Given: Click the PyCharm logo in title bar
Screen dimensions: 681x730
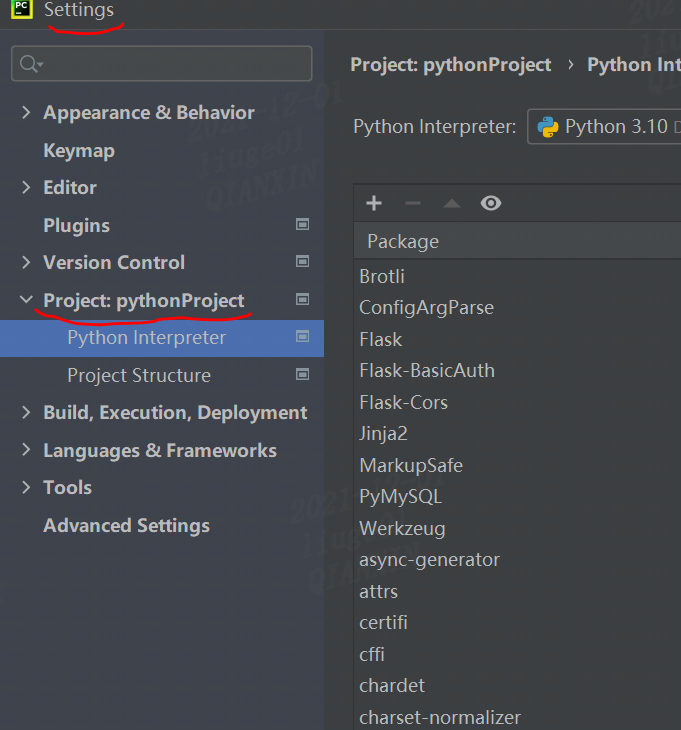Looking at the screenshot, I should click(x=21, y=9).
